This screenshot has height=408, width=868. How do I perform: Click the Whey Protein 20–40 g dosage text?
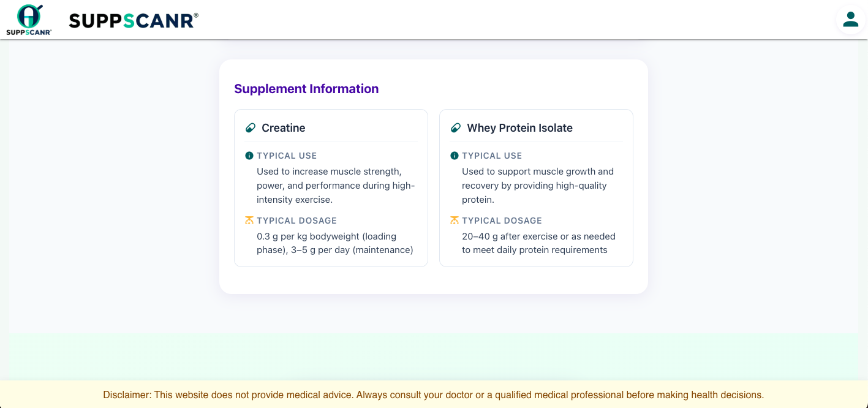pyautogui.click(x=538, y=243)
